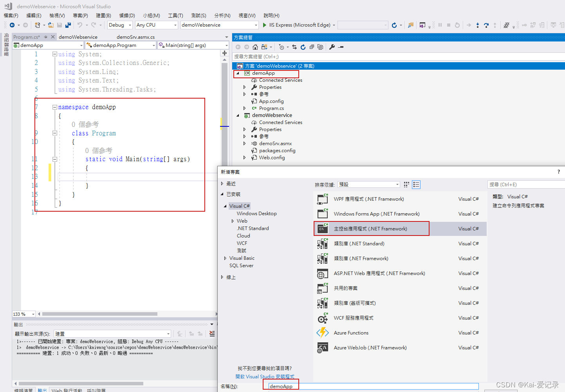Screen dimensions: 565x392
Task: Select the WCF service application template
Action: coord(400,318)
